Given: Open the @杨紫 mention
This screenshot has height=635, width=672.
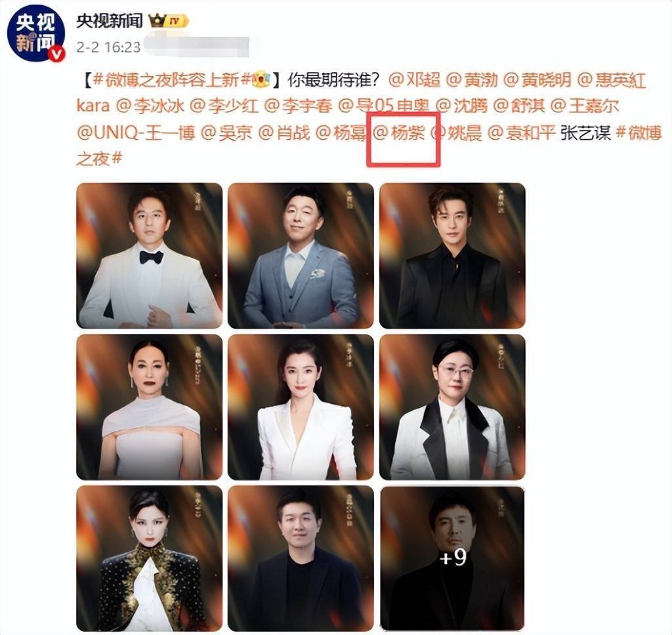Looking at the screenshot, I should 399,133.
